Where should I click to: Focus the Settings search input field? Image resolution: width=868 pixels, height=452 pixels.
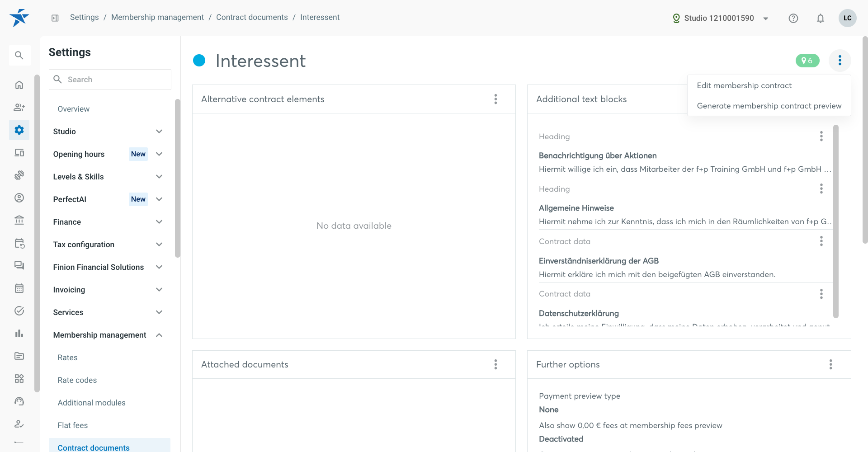pos(110,80)
